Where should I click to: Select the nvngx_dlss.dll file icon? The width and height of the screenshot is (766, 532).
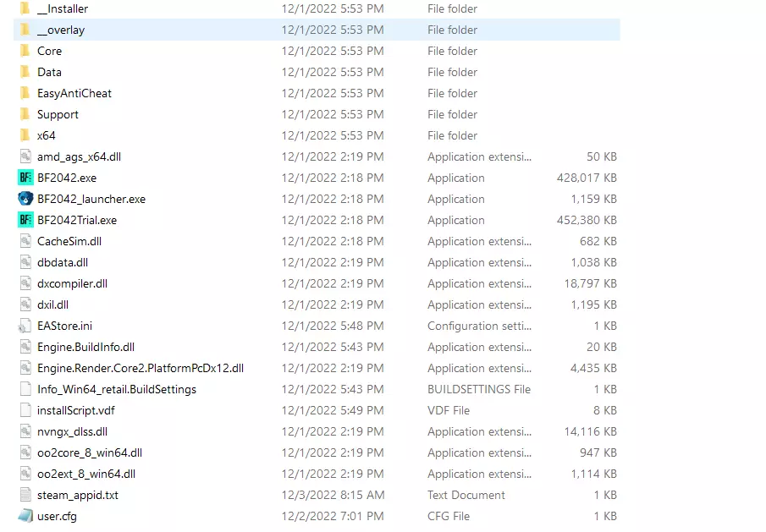pos(25,431)
